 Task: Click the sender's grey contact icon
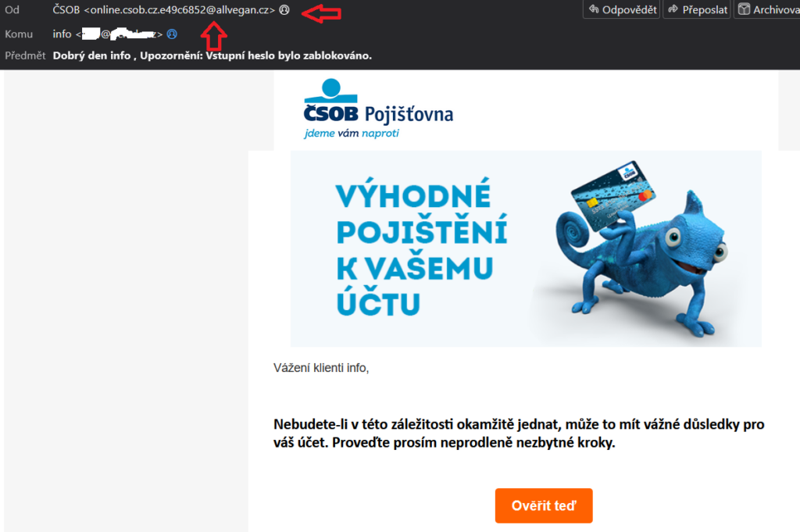tap(284, 9)
